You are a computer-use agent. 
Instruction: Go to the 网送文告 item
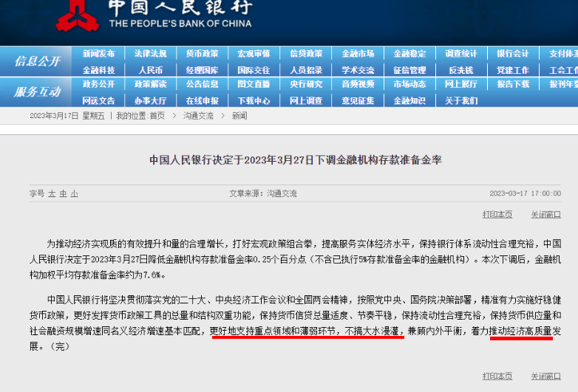[98, 101]
